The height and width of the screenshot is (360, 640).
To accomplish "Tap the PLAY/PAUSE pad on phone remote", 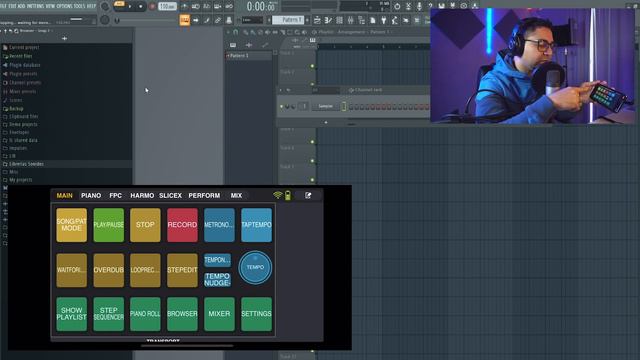I will [109, 225].
